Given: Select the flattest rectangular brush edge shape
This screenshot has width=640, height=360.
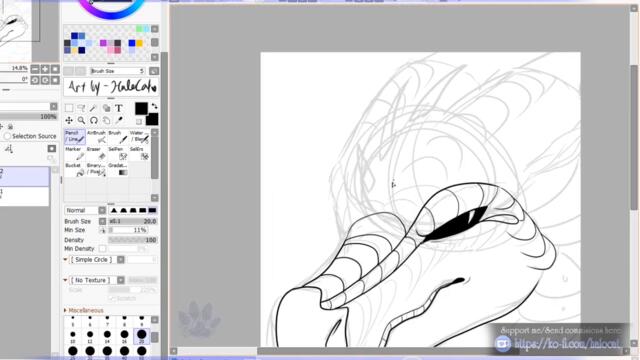Looking at the screenshot, I should [x=152, y=211].
